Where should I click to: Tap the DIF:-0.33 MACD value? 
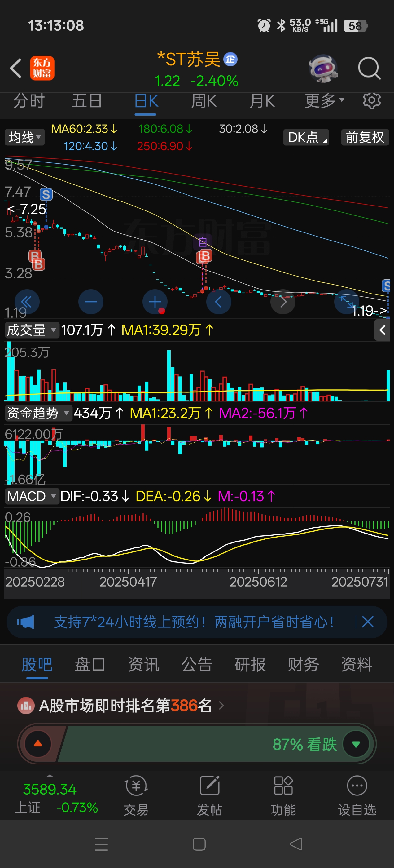click(x=95, y=496)
